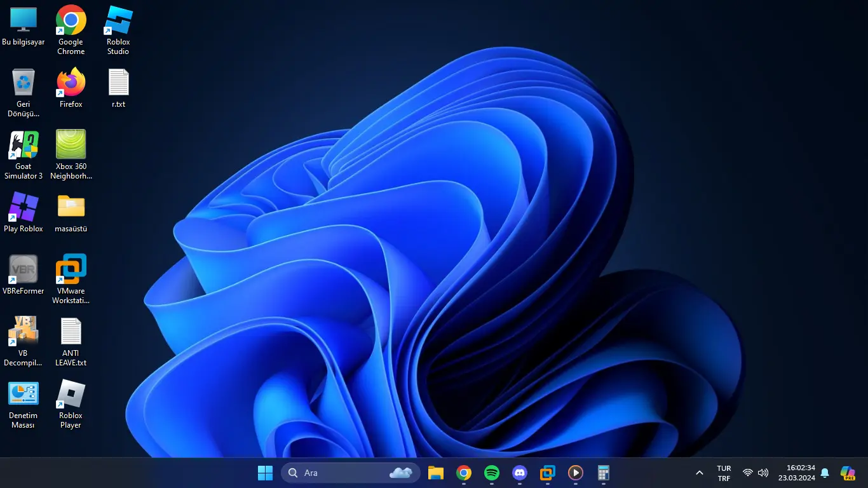Expand the hidden system tray icons chevron

tap(700, 473)
